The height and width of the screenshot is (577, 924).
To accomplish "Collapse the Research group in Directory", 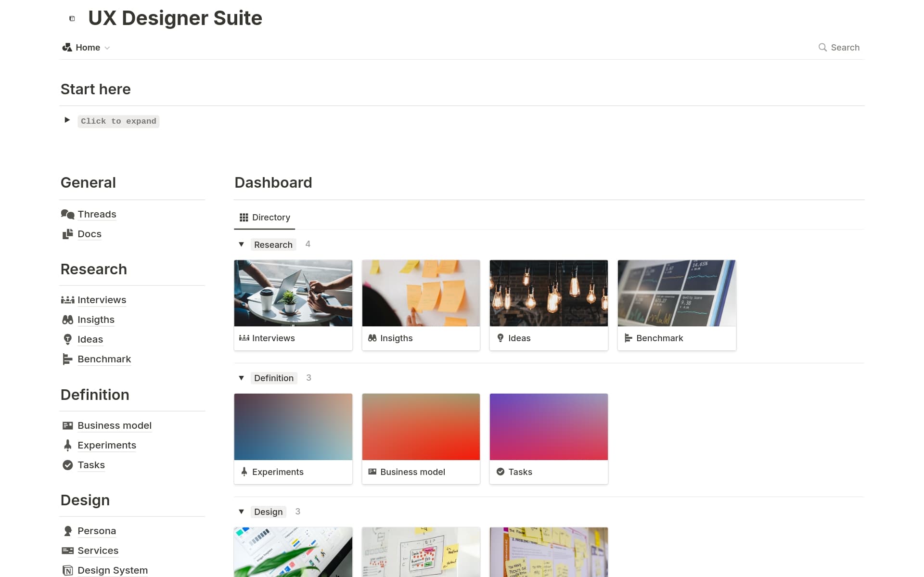I will 242,244.
